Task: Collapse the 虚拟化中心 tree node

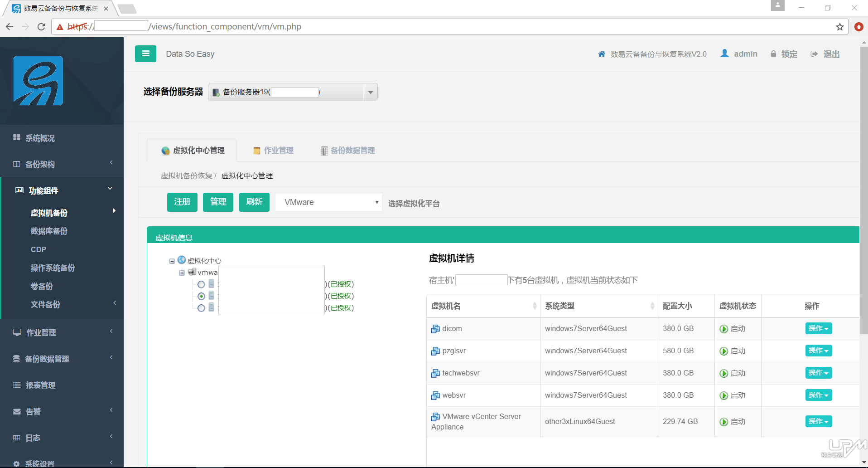Action: click(x=172, y=261)
